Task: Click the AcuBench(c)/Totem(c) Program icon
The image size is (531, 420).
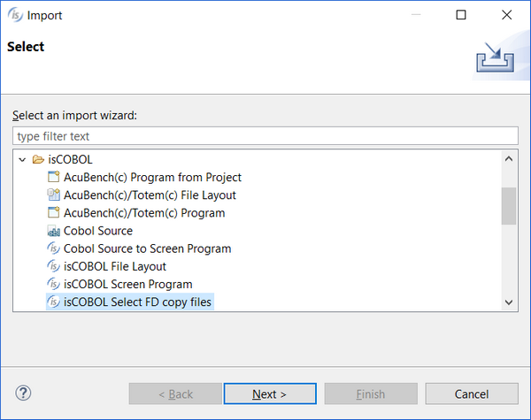Action: (x=53, y=212)
